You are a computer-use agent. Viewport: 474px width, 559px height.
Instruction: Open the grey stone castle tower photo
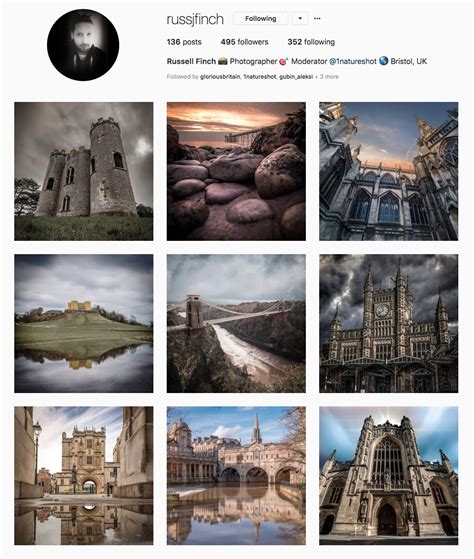pos(84,171)
